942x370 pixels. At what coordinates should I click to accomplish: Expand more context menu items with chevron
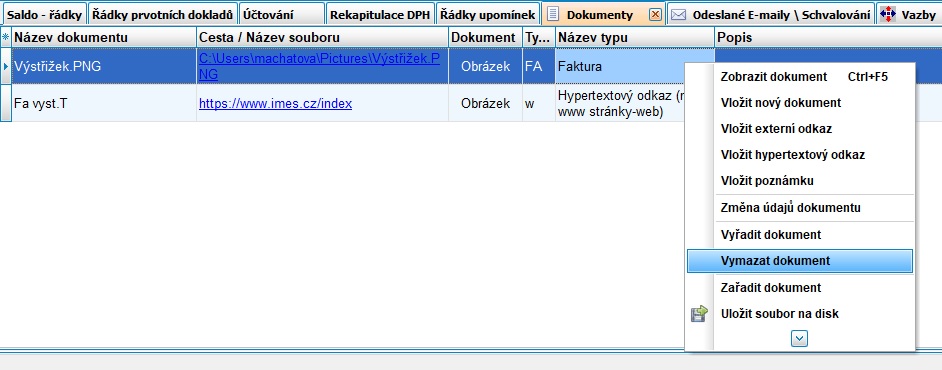pyautogui.click(x=799, y=339)
